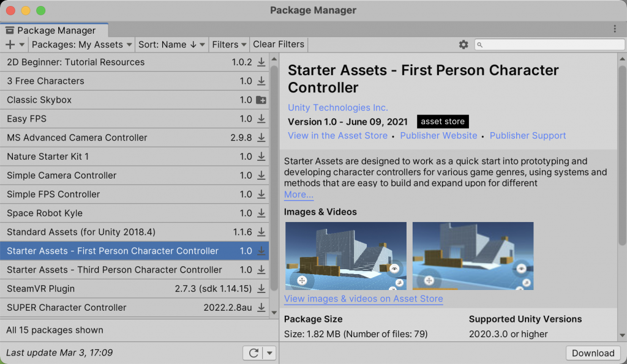Viewport: 627px width, 364px height.
Task: Expand the Filters dropdown
Action: click(229, 45)
